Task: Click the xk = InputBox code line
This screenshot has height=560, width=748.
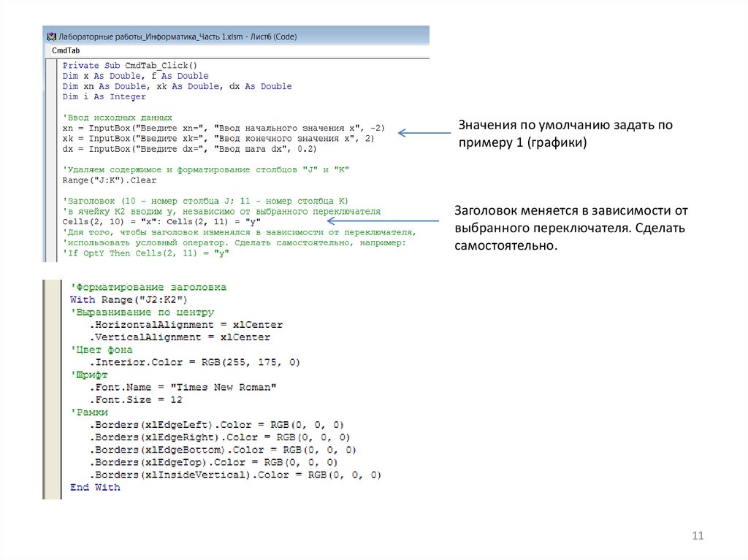Action: click(x=218, y=138)
